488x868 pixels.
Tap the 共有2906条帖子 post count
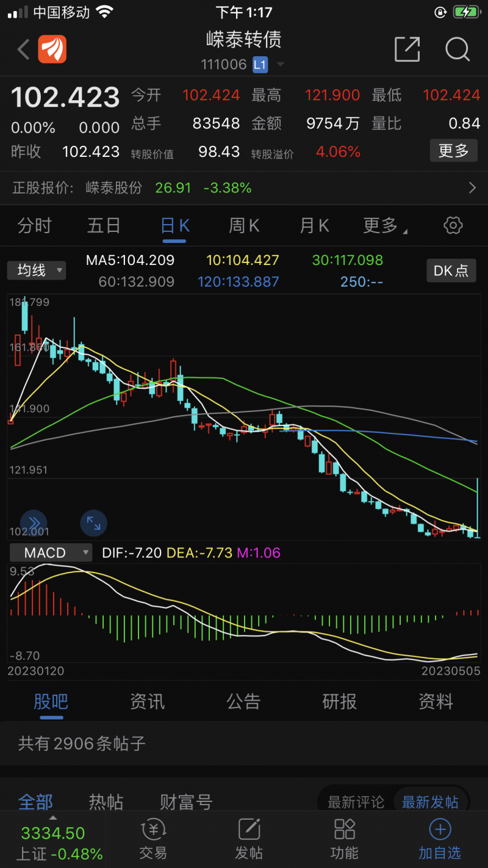pos(82,743)
